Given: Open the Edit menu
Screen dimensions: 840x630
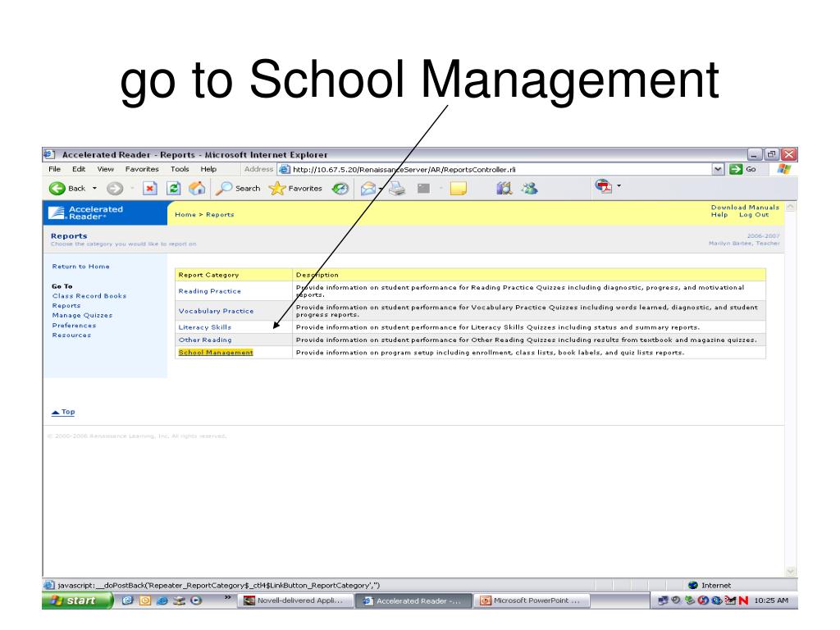Looking at the screenshot, I should [79, 169].
